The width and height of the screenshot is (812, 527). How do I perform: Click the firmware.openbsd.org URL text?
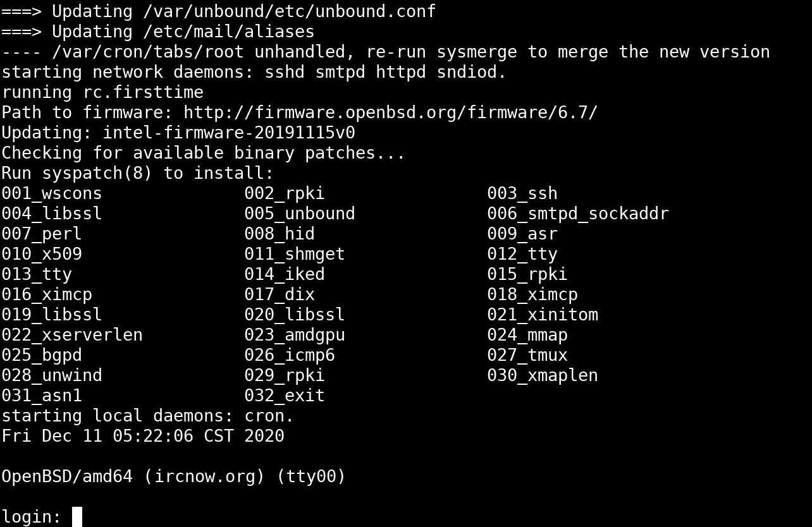390,112
